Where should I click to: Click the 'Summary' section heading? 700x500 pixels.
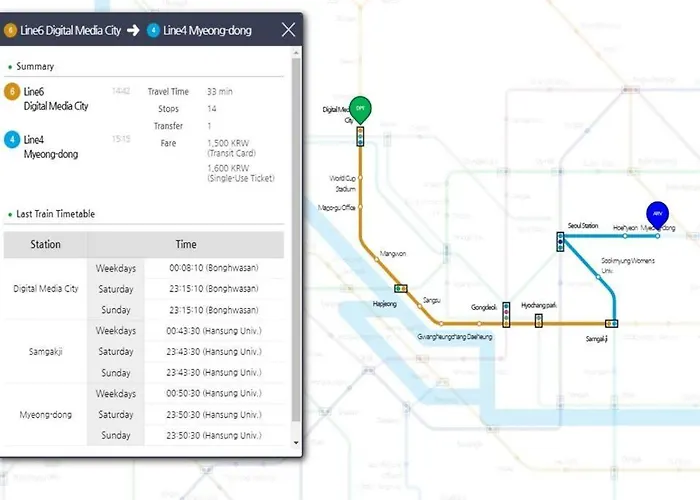click(35, 67)
